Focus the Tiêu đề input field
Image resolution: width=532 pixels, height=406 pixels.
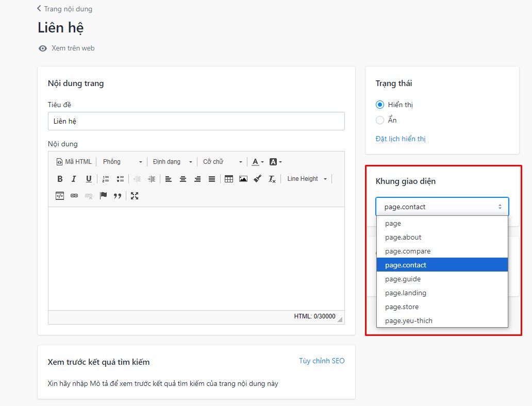click(196, 121)
